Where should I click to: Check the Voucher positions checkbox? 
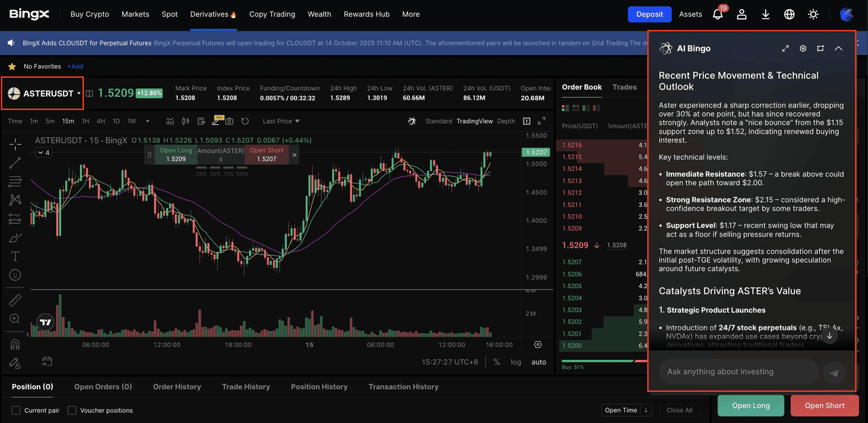point(72,410)
